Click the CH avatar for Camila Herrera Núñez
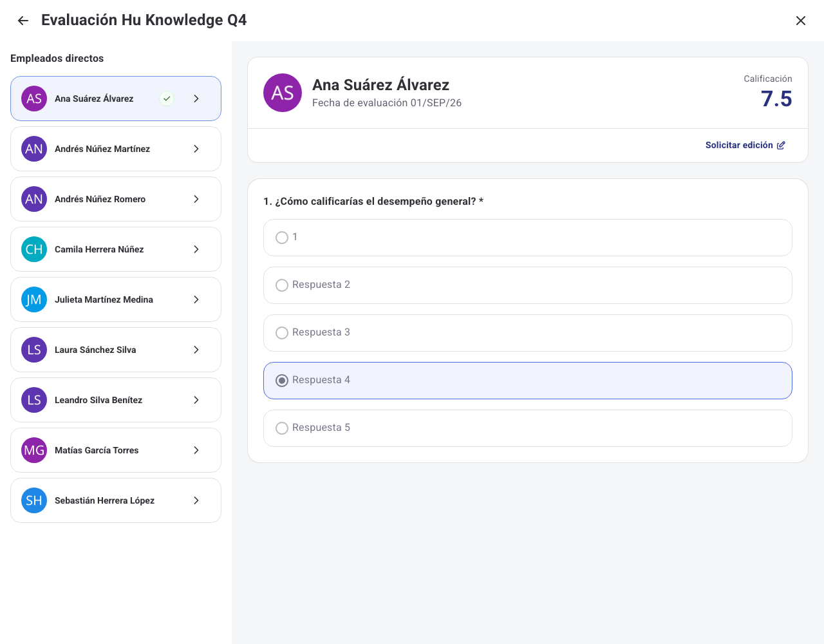824x644 pixels. (34, 249)
